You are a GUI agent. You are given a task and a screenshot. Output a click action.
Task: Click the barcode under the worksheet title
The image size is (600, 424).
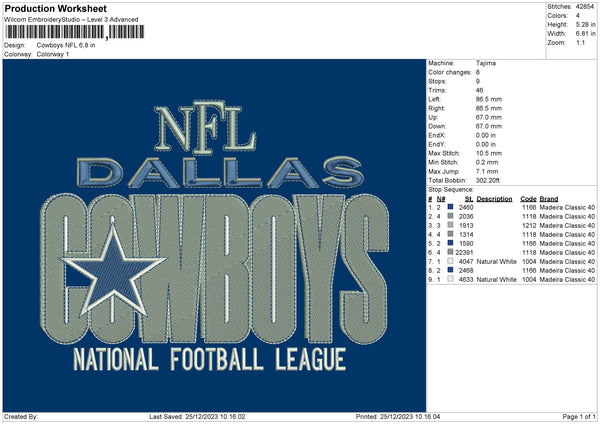click(x=75, y=32)
